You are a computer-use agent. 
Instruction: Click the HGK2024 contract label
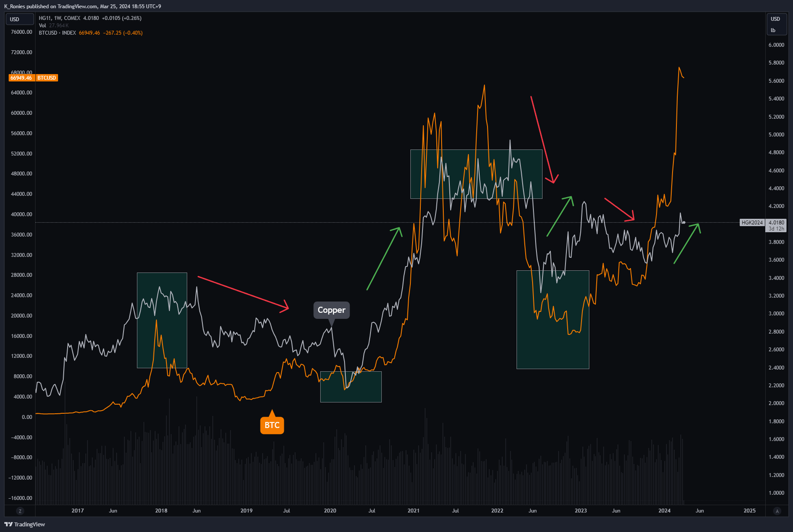click(752, 223)
